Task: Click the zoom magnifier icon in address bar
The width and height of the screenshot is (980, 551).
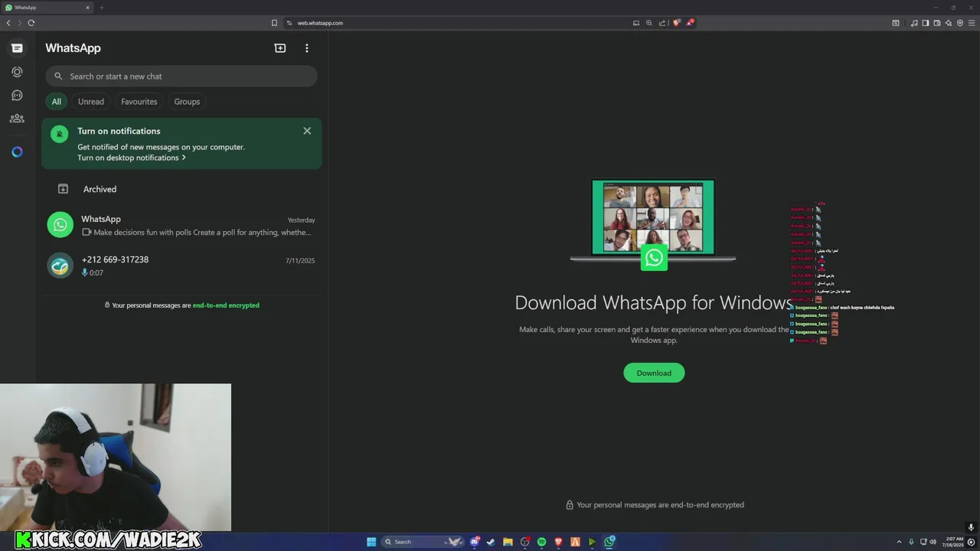Action: pyautogui.click(x=649, y=23)
